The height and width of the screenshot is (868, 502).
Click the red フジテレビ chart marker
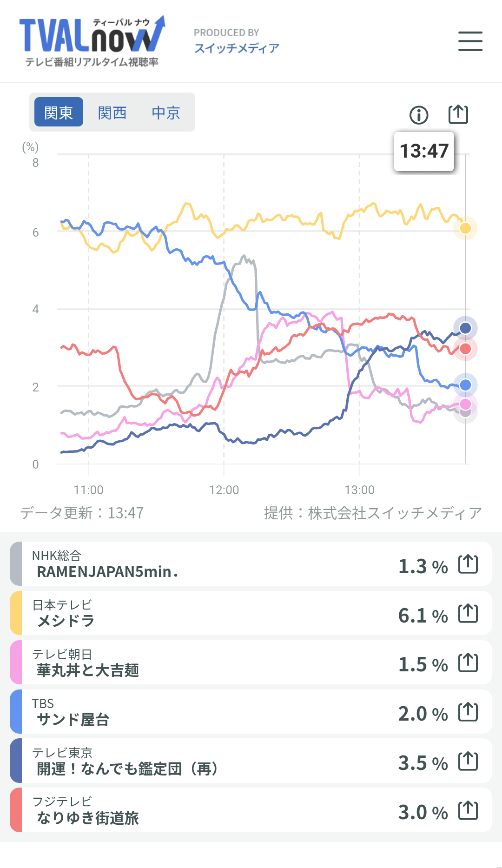click(x=465, y=349)
